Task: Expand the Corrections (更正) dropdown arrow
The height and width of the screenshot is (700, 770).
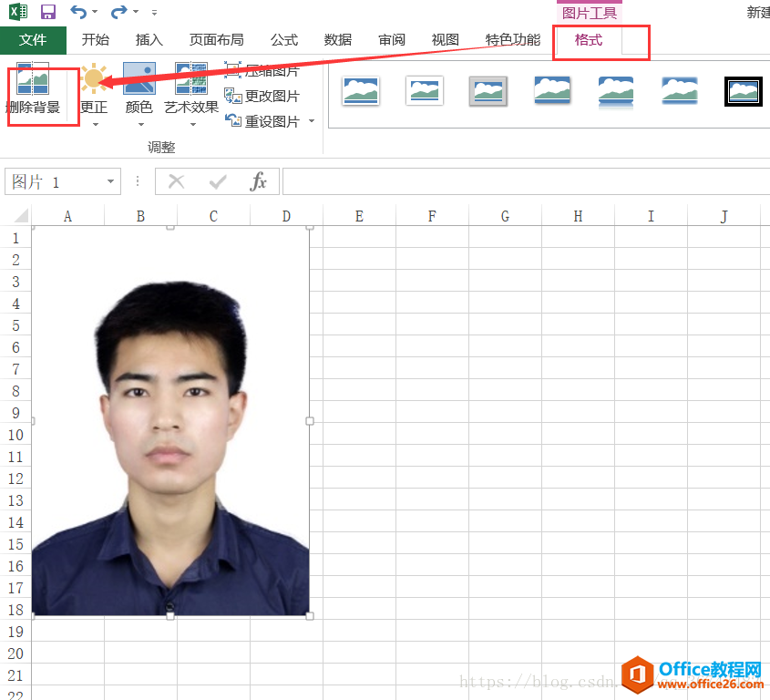Action: 96,125
